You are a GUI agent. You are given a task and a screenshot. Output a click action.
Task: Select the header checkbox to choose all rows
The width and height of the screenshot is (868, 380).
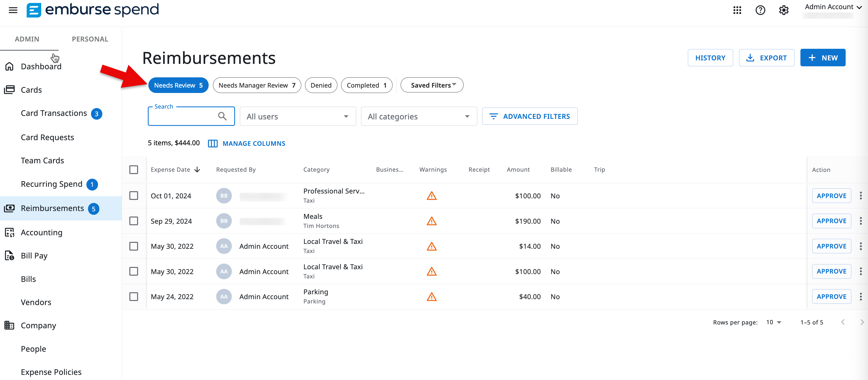[x=134, y=170]
